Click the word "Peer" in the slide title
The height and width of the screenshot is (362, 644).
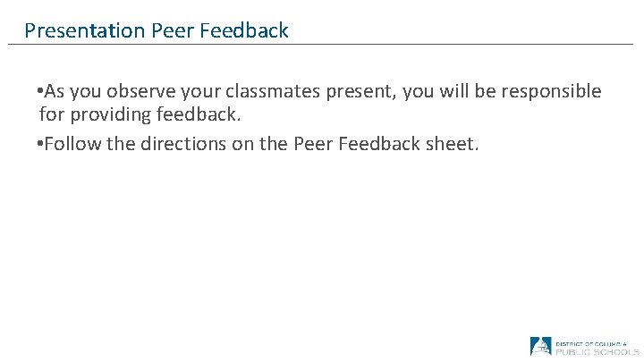point(172,30)
